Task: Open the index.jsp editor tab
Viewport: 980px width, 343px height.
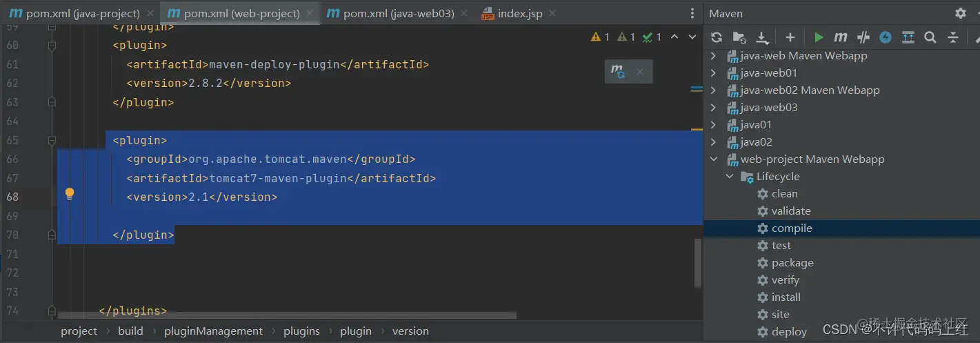Action: 519,13
